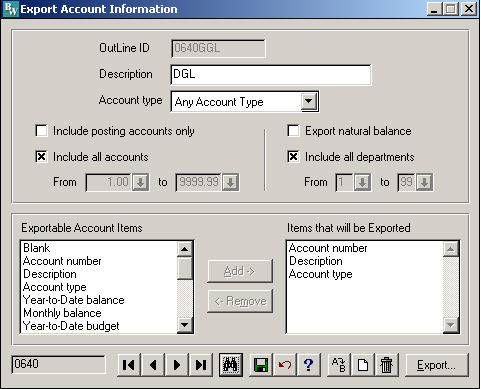The height and width of the screenshot is (389, 481).
Task: Minimize the Export Account Information window
Action: click(x=434, y=9)
